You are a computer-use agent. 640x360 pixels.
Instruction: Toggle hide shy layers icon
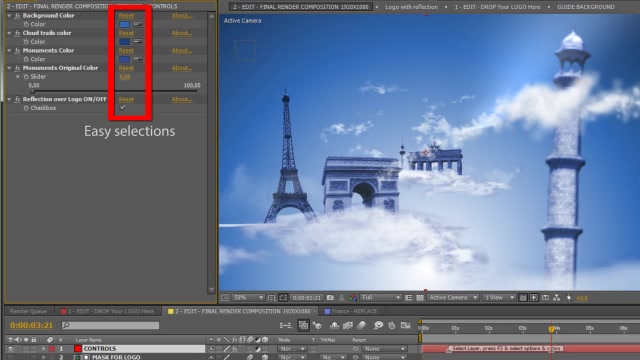[x=334, y=325]
